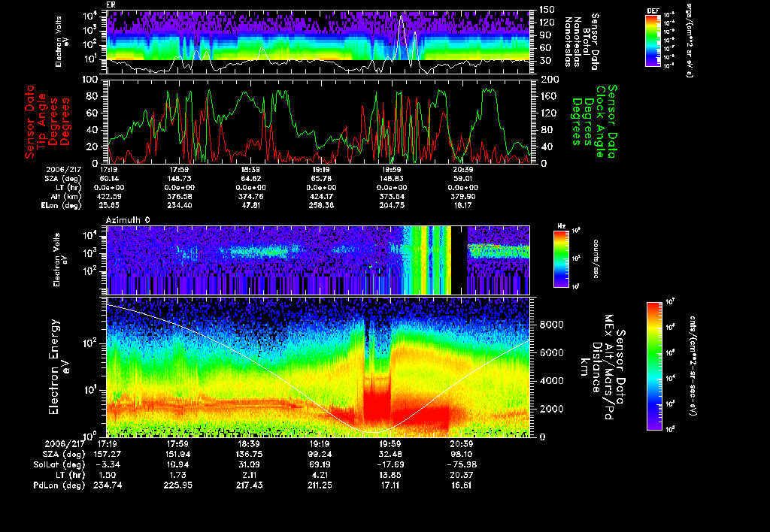
Task: Click the SolLat value "-17.69"
Action: [390, 464]
